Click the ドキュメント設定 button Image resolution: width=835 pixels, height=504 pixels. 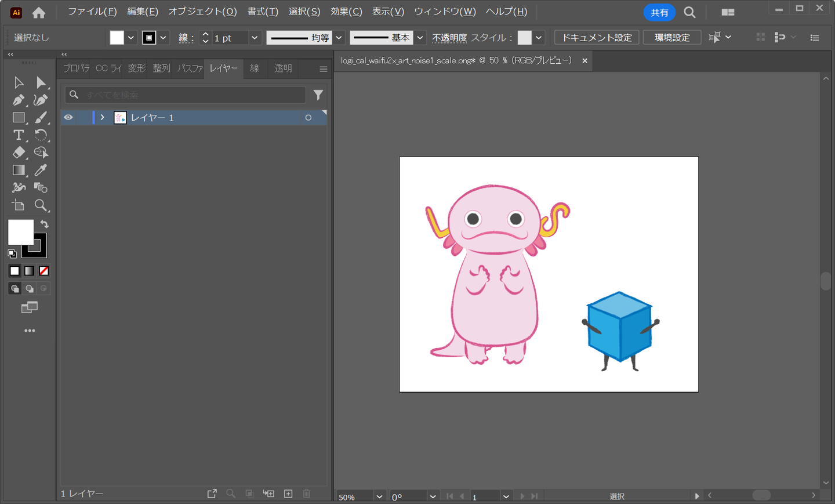tap(597, 38)
